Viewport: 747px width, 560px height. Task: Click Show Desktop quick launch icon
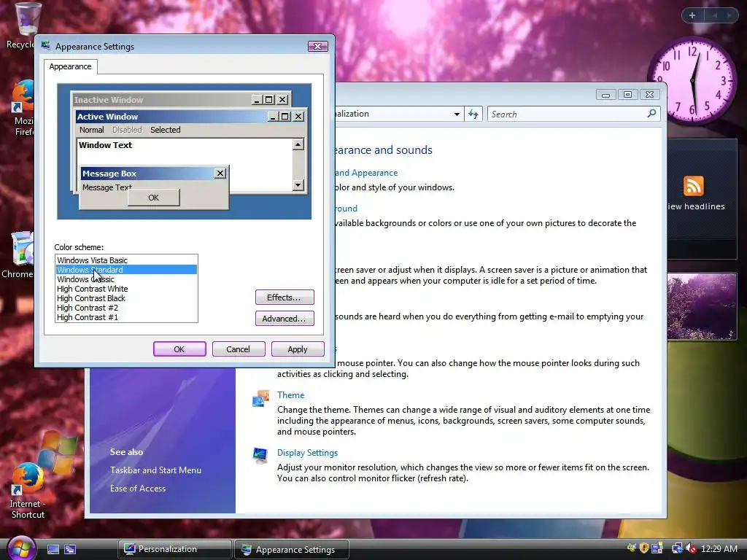point(53,550)
